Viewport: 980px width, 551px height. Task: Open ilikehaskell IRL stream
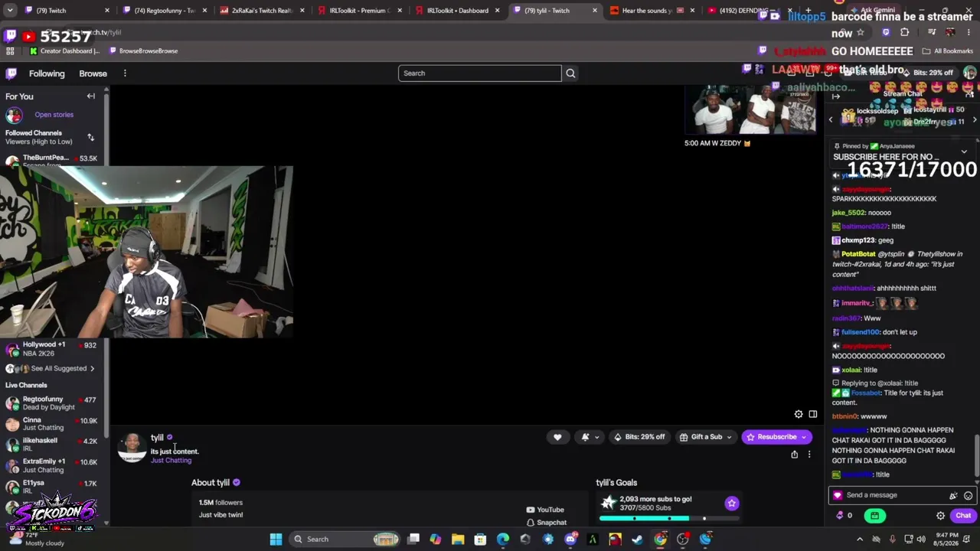(x=52, y=445)
